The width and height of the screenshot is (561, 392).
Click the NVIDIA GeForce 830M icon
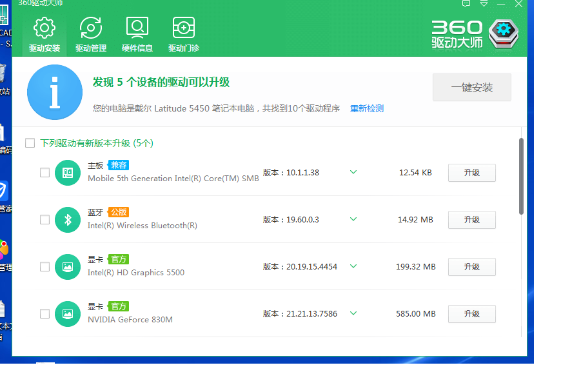click(x=68, y=314)
